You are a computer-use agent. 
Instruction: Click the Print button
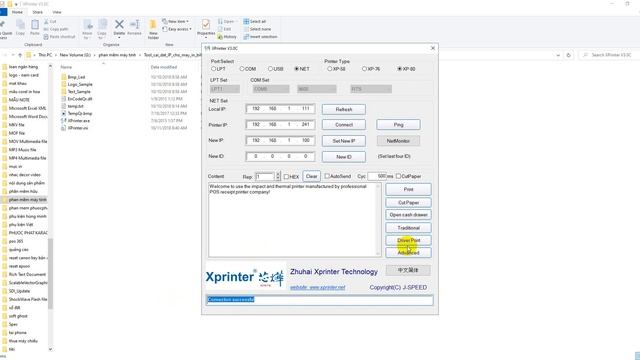[408, 189]
